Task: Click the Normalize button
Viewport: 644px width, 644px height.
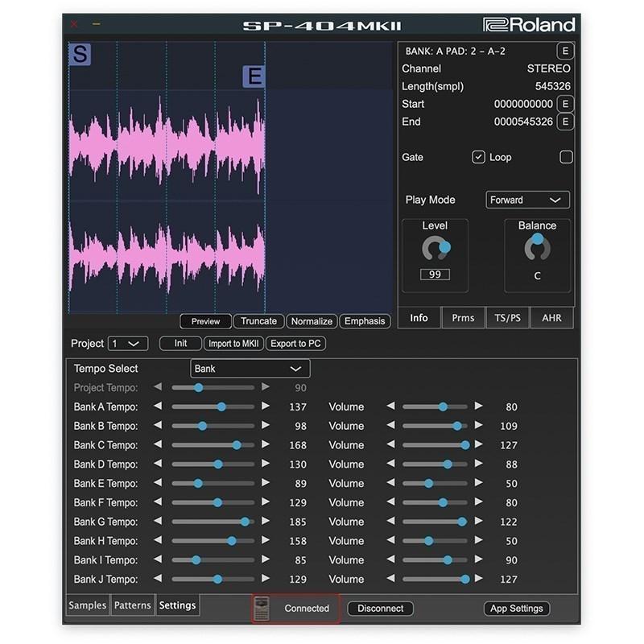Action: pyautogui.click(x=312, y=321)
